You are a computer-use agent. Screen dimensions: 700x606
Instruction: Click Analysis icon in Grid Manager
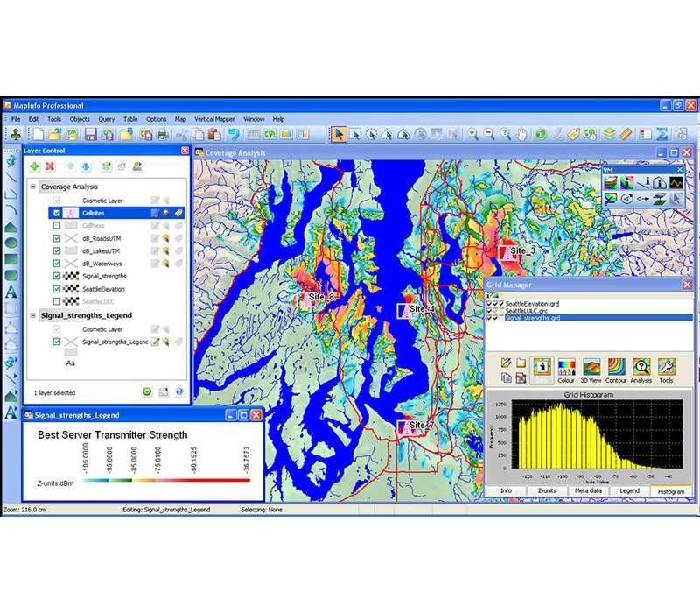click(641, 371)
